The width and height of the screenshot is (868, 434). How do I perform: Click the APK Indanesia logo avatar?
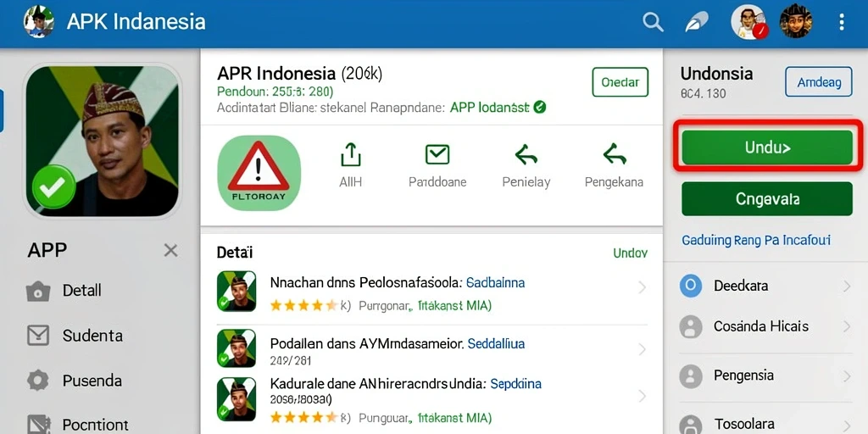click(x=38, y=22)
